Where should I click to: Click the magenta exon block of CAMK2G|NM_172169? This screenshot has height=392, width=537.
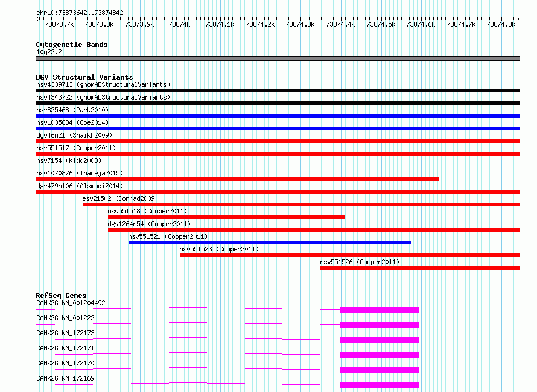379,385
